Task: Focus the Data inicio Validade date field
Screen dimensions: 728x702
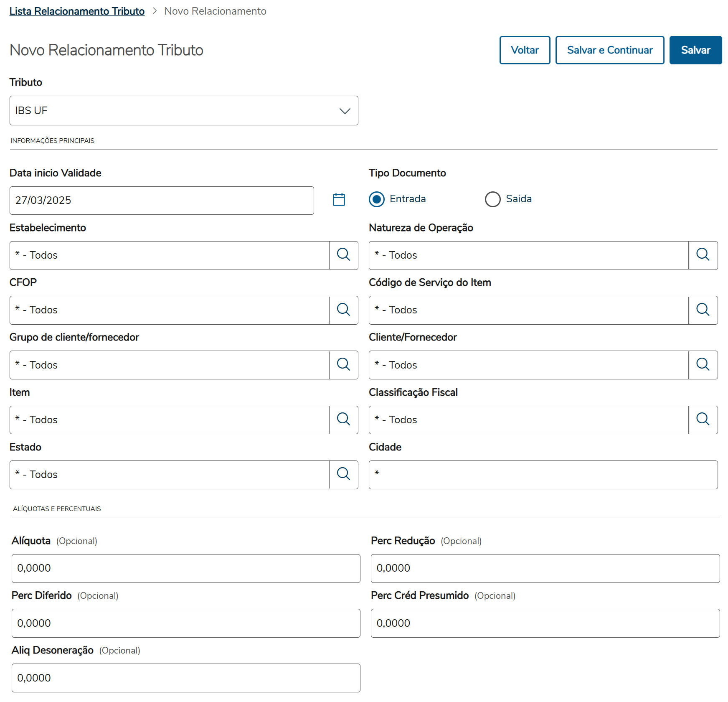Action: coord(162,201)
